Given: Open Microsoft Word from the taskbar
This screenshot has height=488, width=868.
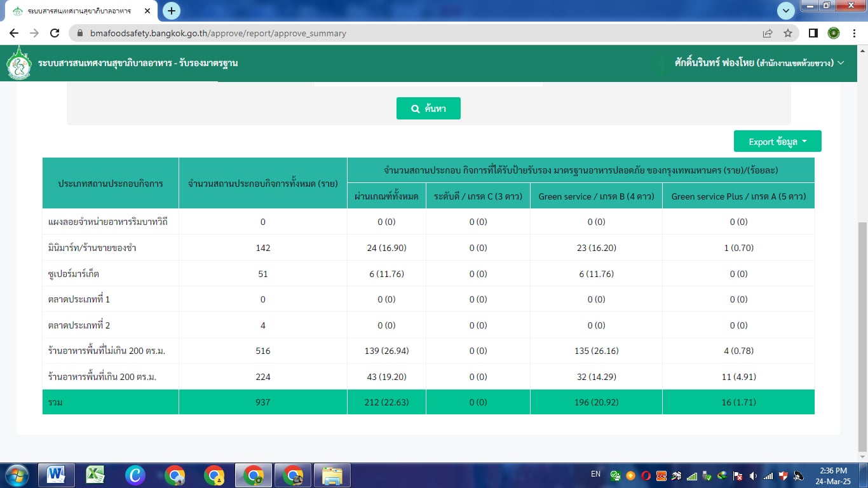Looking at the screenshot, I should click(56, 475).
